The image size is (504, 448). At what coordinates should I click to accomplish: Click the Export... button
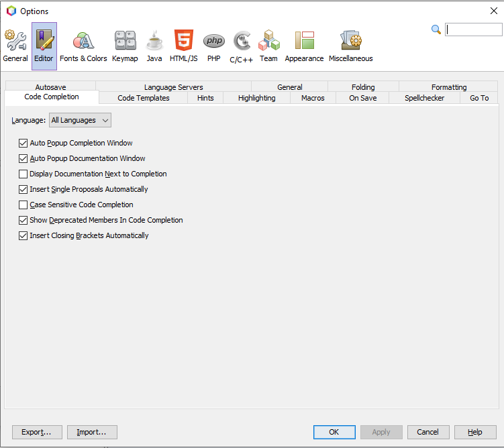click(37, 432)
